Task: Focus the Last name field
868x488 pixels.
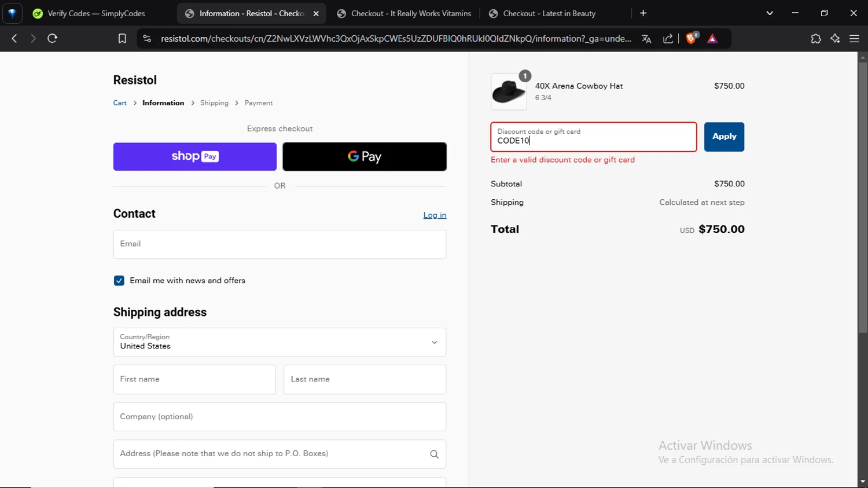Action: tap(365, 380)
